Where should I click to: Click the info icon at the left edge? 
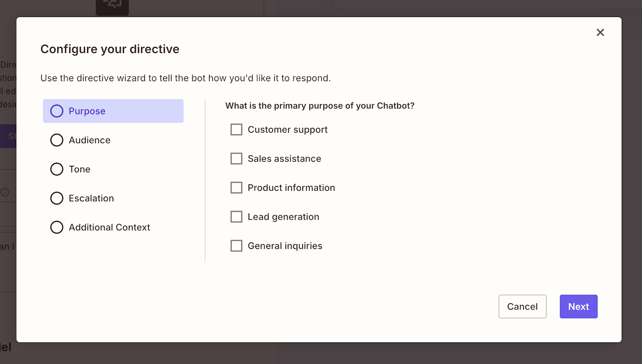[5, 192]
